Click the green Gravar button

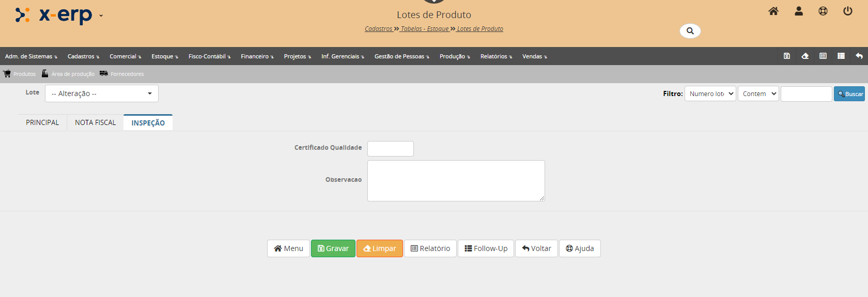(x=333, y=248)
